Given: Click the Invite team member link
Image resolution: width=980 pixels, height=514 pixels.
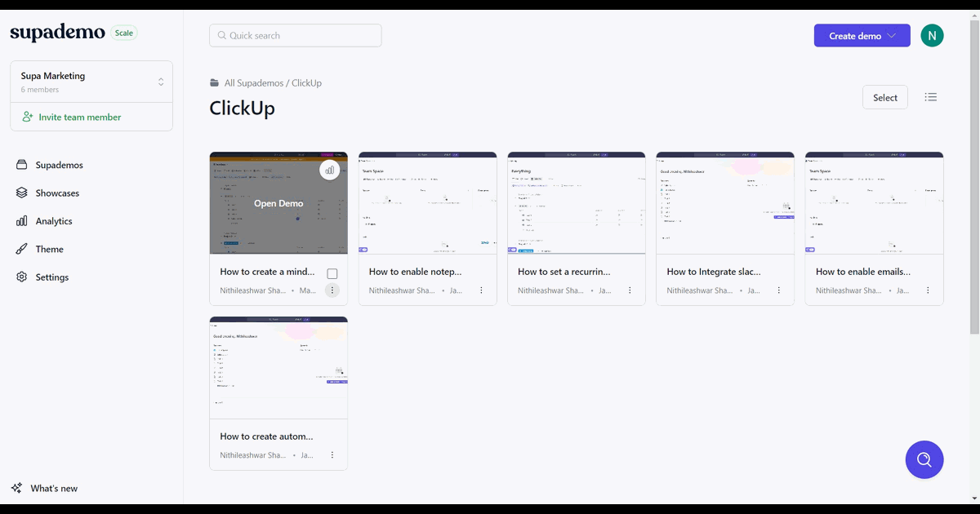Looking at the screenshot, I should click(x=80, y=117).
